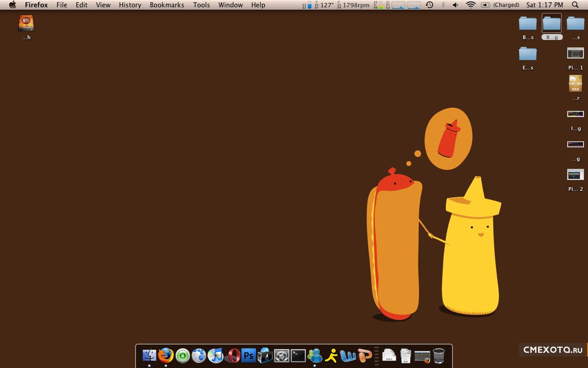Open the Bookmarks menu
This screenshot has height=368, width=588.
click(x=167, y=5)
